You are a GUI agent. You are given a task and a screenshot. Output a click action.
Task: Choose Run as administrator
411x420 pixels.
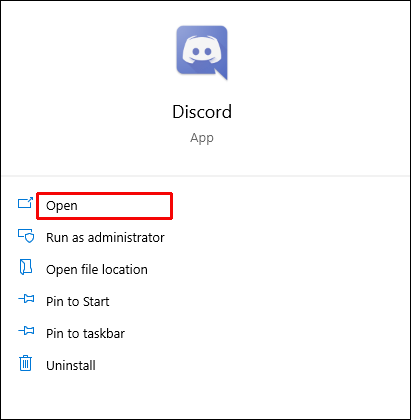[105, 238]
